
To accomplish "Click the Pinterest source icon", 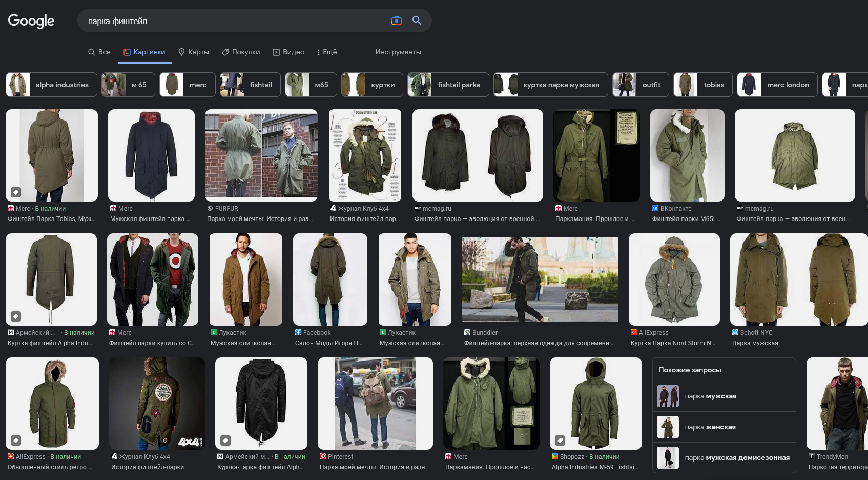I will coord(323,457).
